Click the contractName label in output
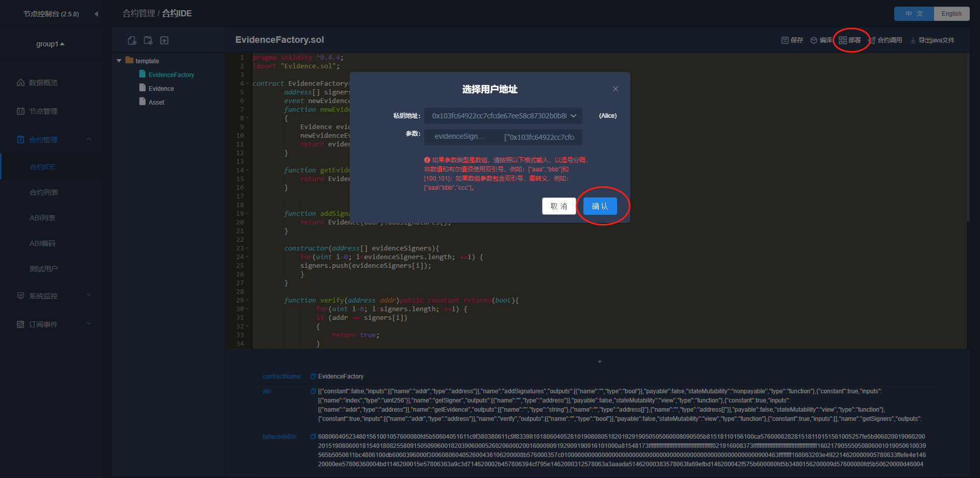 (x=282, y=376)
